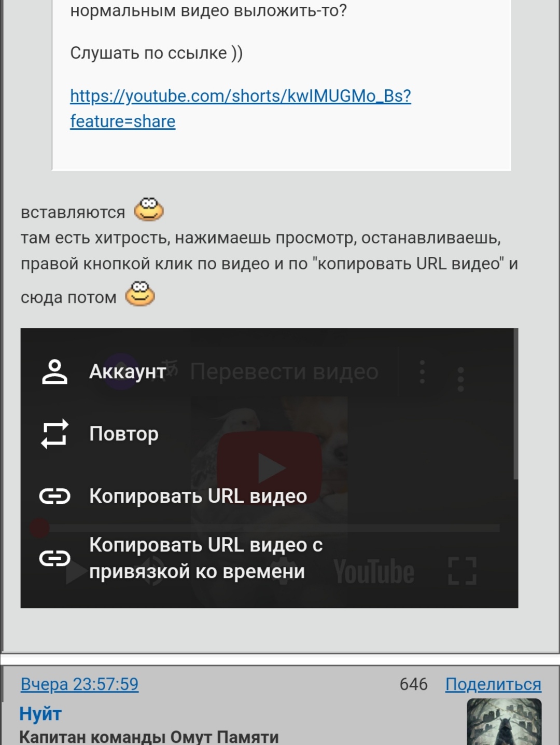Open the three-dot video menu icon

coord(460,379)
